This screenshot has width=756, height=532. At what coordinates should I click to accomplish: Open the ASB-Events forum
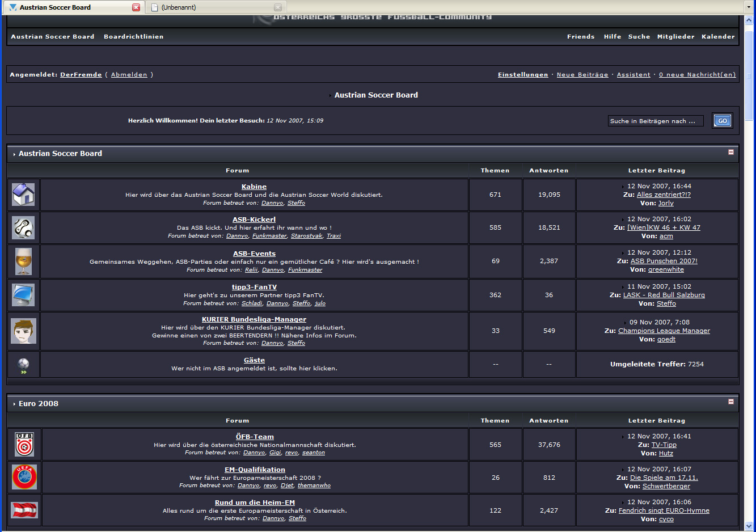coord(254,254)
